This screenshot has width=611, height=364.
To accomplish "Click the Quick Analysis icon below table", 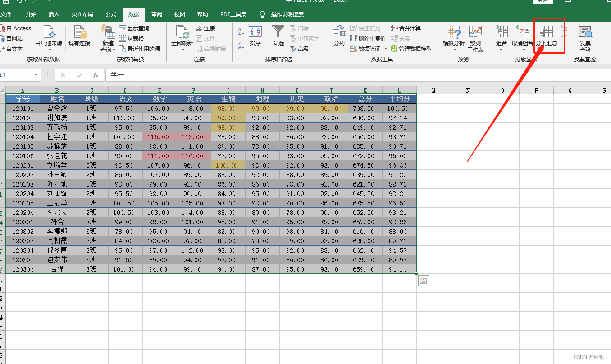I will click(423, 281).
